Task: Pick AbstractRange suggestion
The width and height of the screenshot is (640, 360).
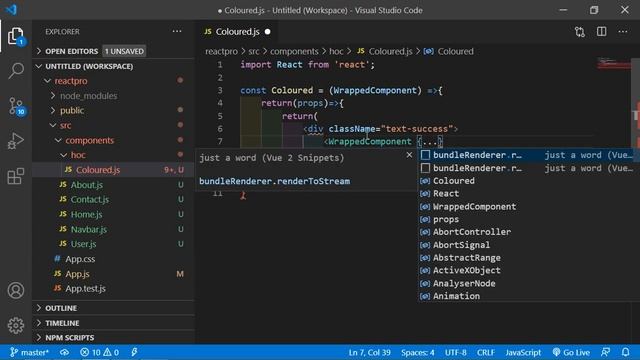Action: click(529, 258)
